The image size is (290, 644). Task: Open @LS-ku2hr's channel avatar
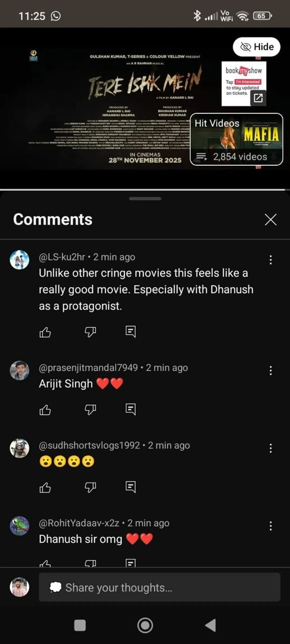(x=20, y=260)
